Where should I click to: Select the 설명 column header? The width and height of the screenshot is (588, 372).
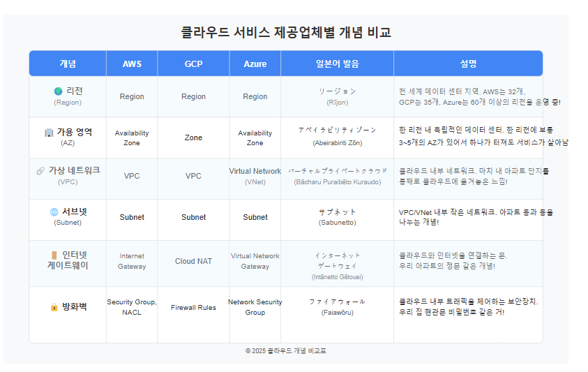[x=468, y=64]
